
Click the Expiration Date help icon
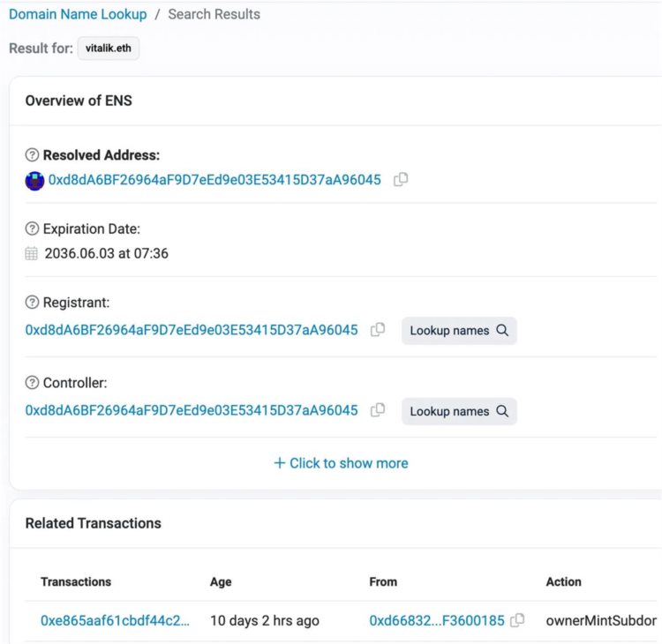pos(33,229)
